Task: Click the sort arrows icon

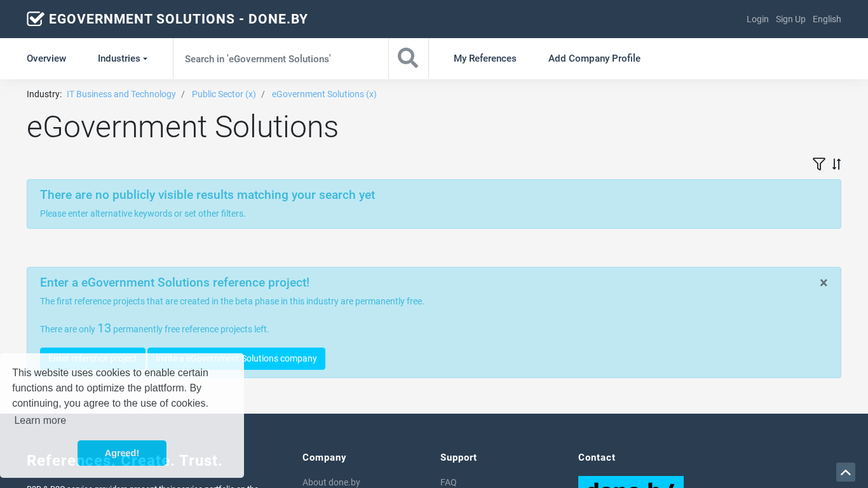Action: pos(836,164)
